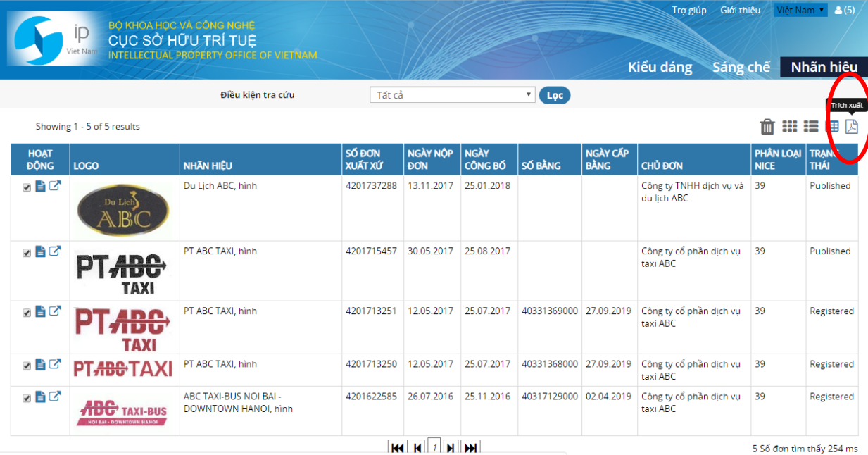Viewport: 868px width, 455px height.
Task: Open the Kiểu dáng tab
Action: 660,67
